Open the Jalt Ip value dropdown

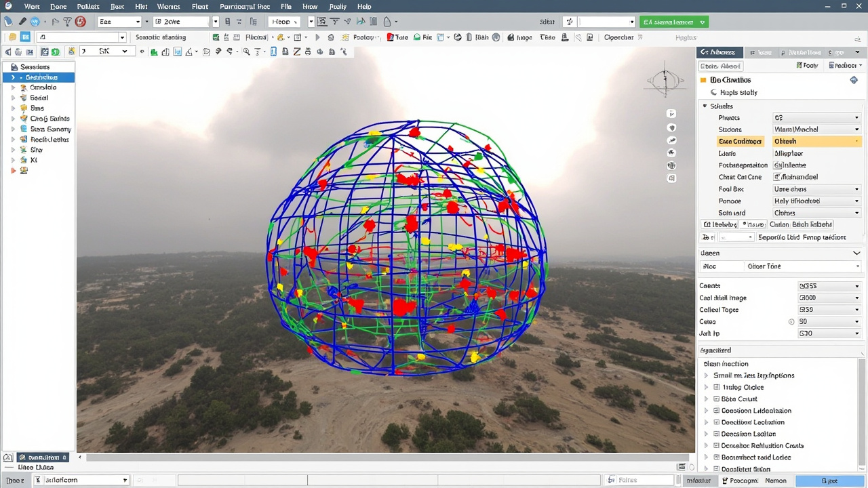[829, 333]
